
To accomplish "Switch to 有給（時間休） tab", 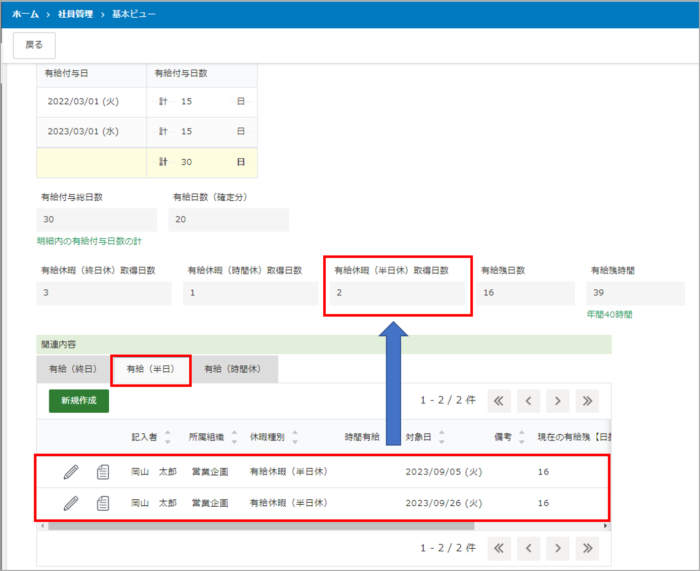I will pos(233,369).
